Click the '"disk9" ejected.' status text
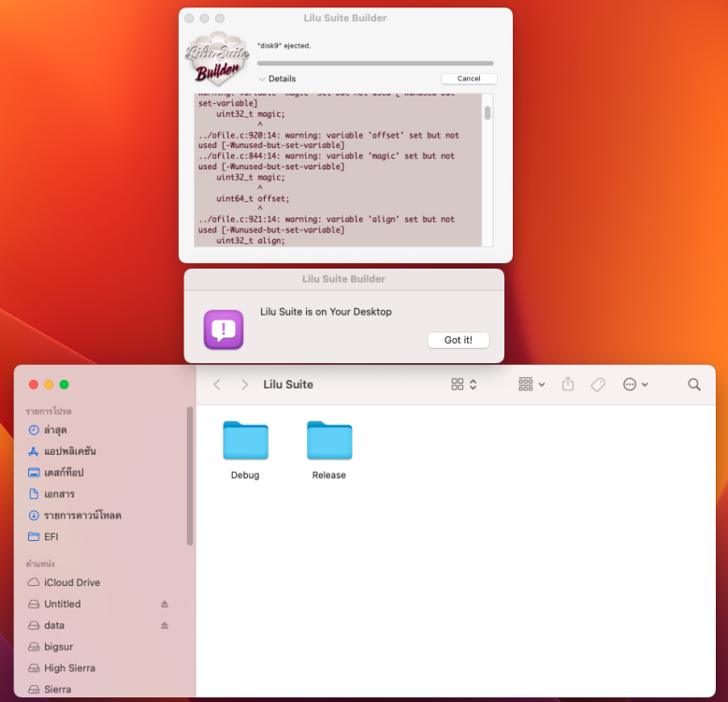This screenshot has width=728, height=702. pyautogui.click(x=284, y=46)
